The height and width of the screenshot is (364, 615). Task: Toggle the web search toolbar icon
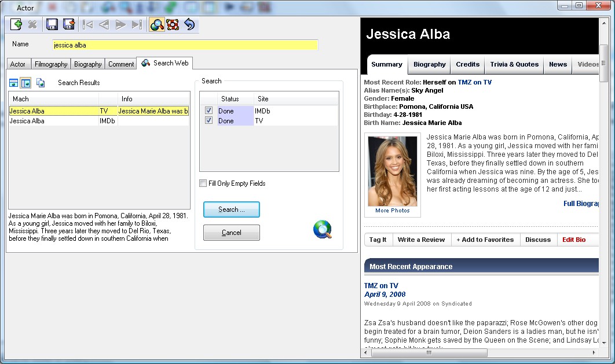156,25
